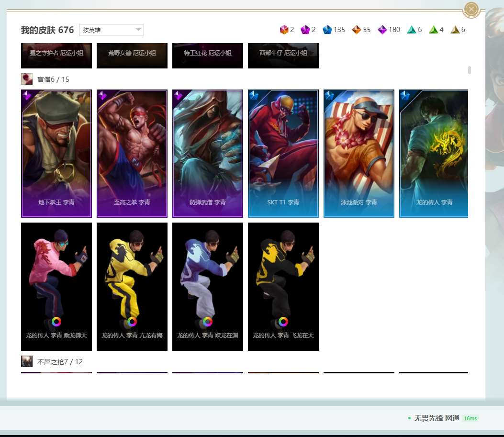Click the 135 count next to the blue gem
Screen dimensions: 504x437
(339, 30)
